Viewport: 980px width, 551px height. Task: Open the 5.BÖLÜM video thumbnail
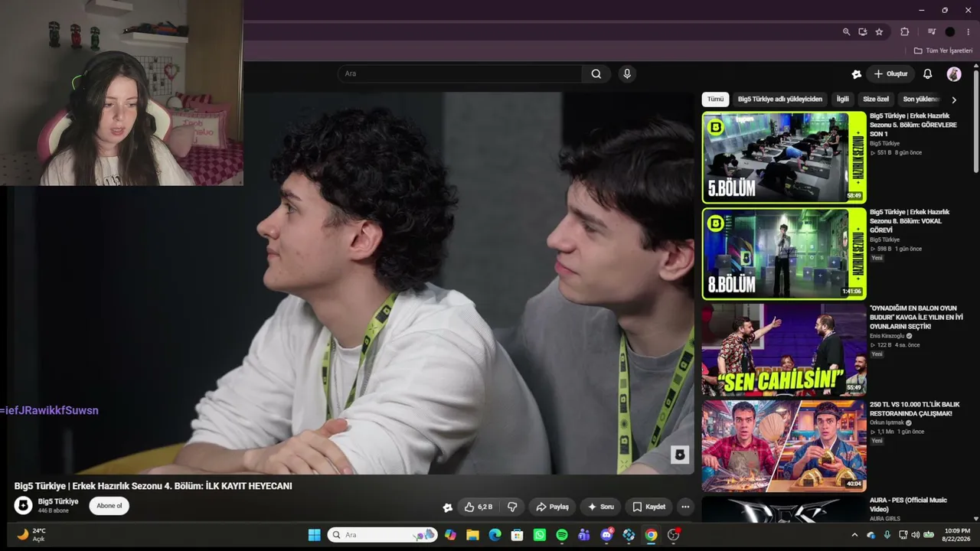point(784,158)
